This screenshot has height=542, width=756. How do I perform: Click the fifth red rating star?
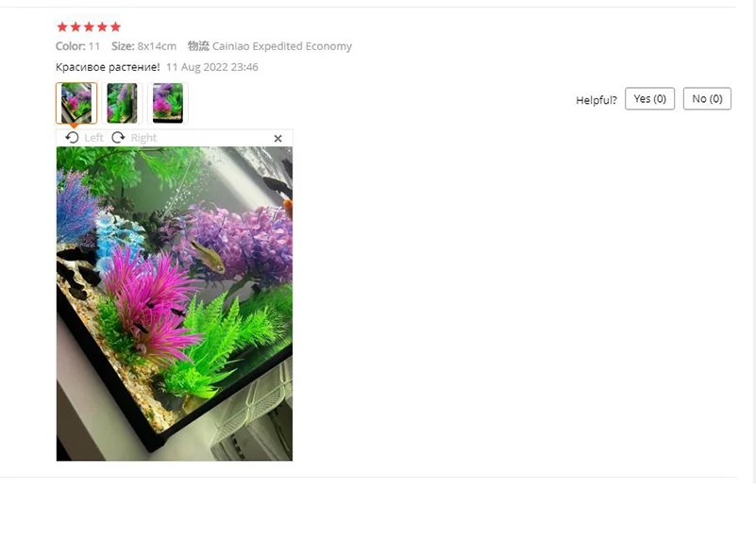click(x=115, y=27)
